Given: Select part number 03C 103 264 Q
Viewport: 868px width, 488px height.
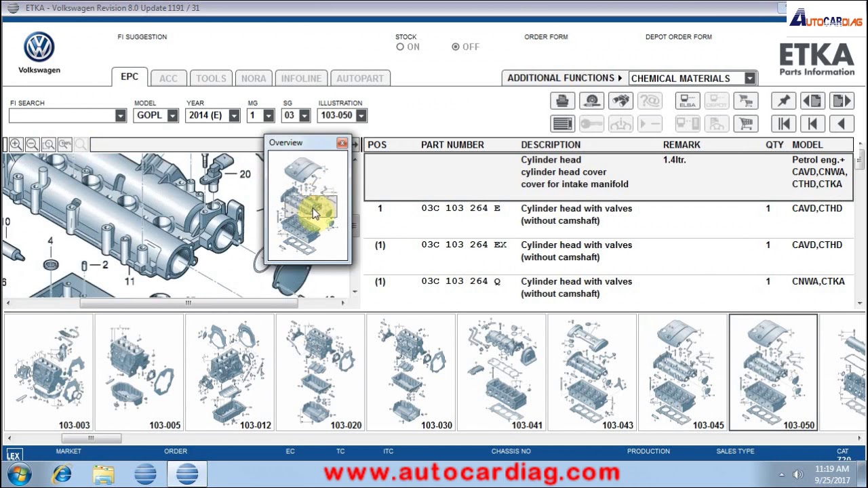Looking at the screenshot, I should 461,281.
